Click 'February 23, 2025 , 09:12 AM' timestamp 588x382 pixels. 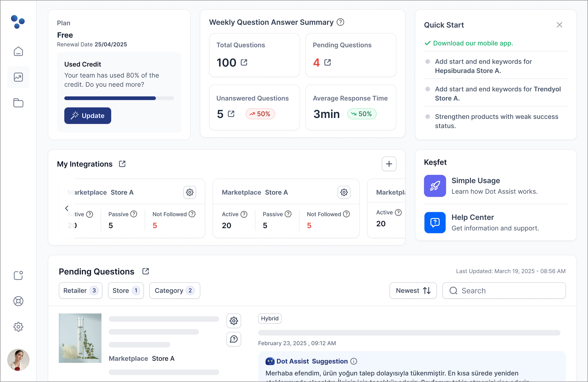click(x=297, y=343)
